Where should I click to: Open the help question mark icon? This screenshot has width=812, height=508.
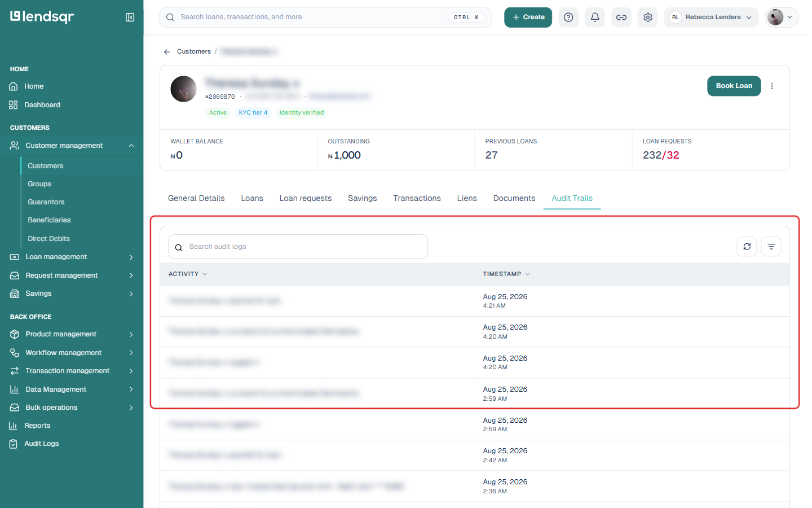(x=568, y=17)
